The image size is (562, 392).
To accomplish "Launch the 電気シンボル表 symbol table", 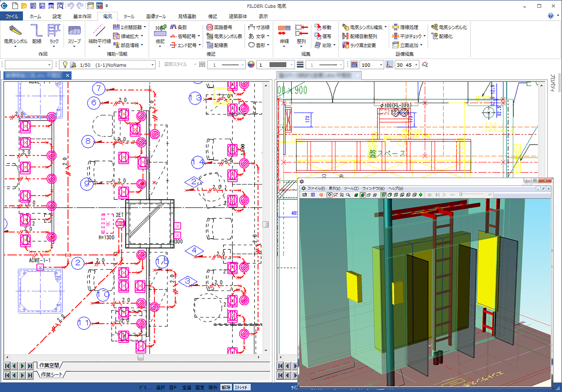I will [x=225, y=36].
